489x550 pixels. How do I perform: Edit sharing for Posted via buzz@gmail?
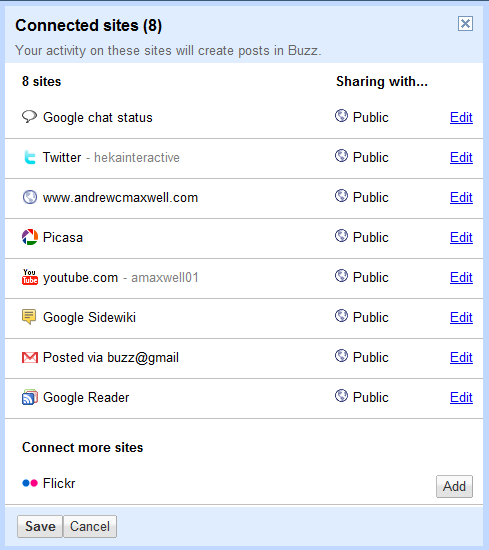click(x=461, y=357)
